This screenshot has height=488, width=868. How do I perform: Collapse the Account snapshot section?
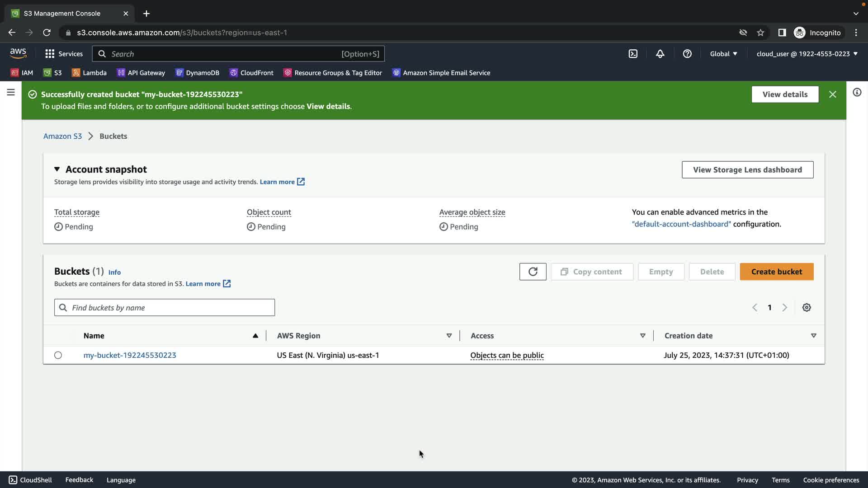coord(57,169)
